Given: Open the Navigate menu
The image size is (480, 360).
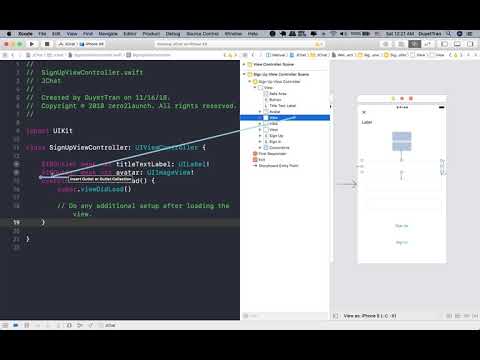Looking at the screenshot, I should pyautogui.click(x=108, y=34).
